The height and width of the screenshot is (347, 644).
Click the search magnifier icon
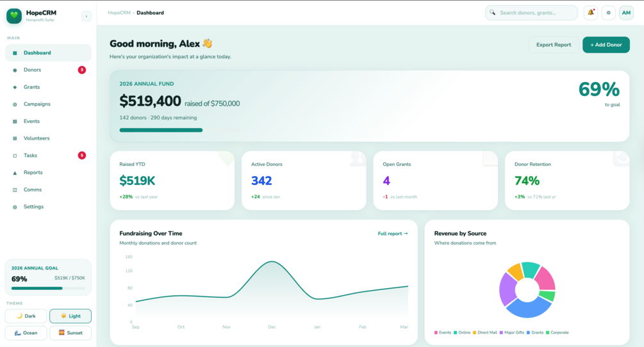(x=492, y=13)
